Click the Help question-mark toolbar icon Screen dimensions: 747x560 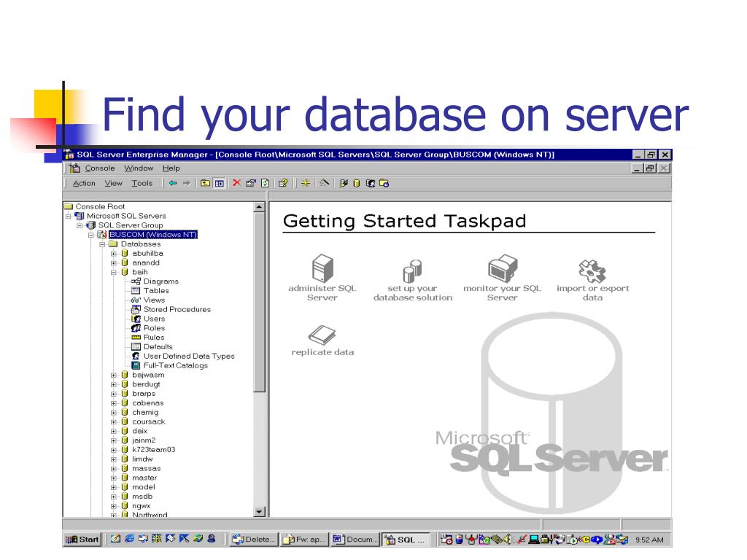coord(283,183)
